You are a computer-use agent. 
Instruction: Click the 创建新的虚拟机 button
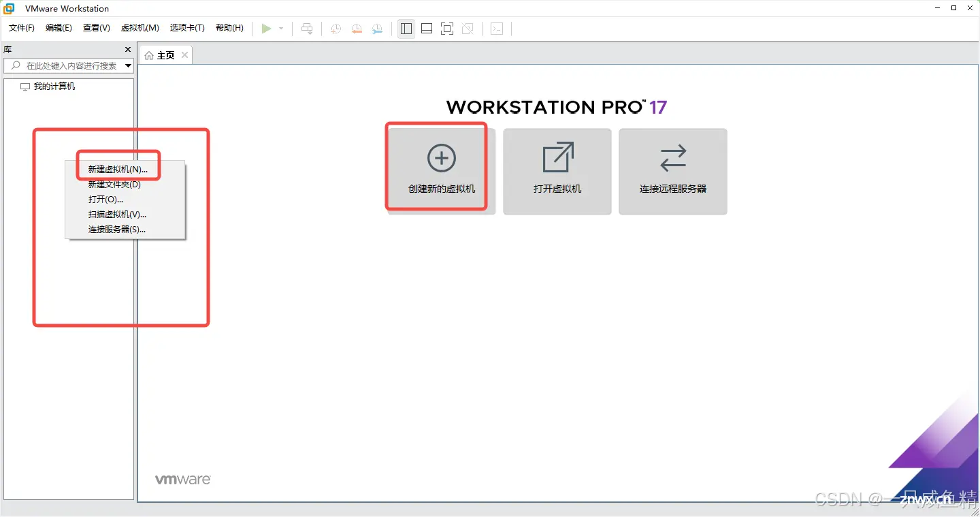coord(442,171)
